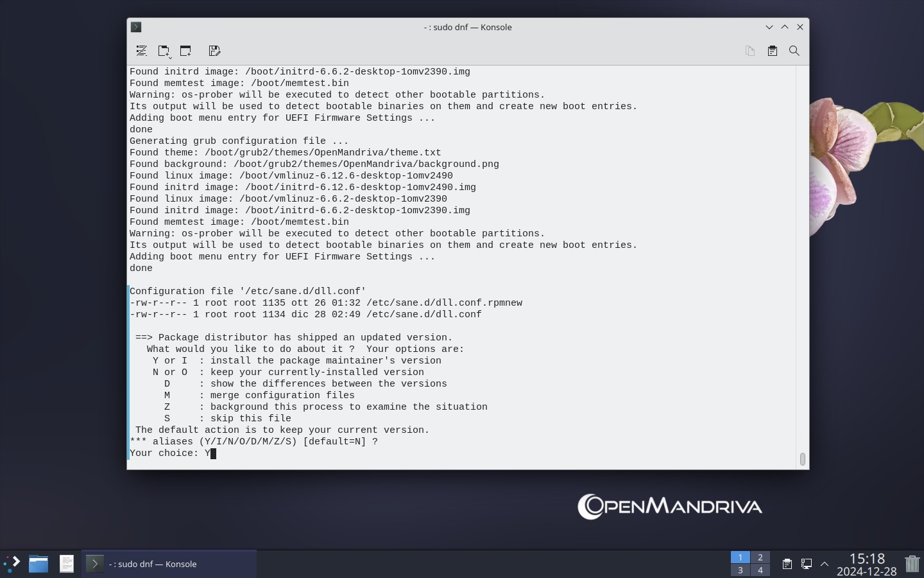Switch to virtual desktop 2
The height and width of the screenshot is (578, 924).
[760, 557]
